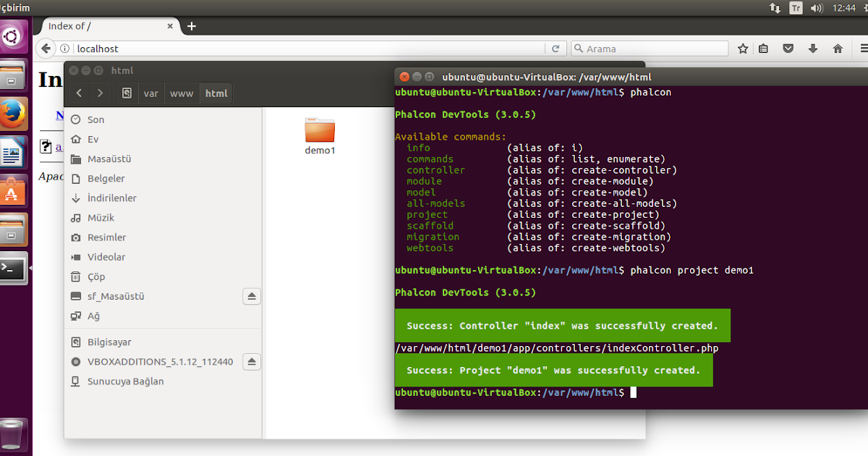The image size is (868, 456).
Task: Close the 'Index of /' tab
Action: coord(171,26)
